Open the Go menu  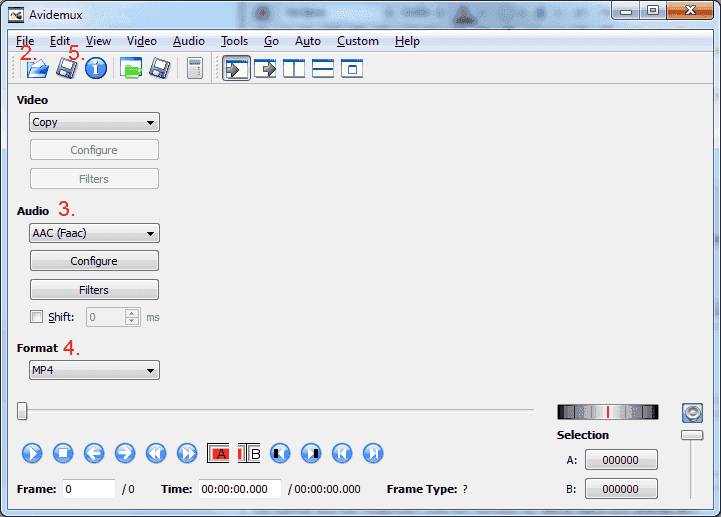pyautogui.click(x=271, y=41)
